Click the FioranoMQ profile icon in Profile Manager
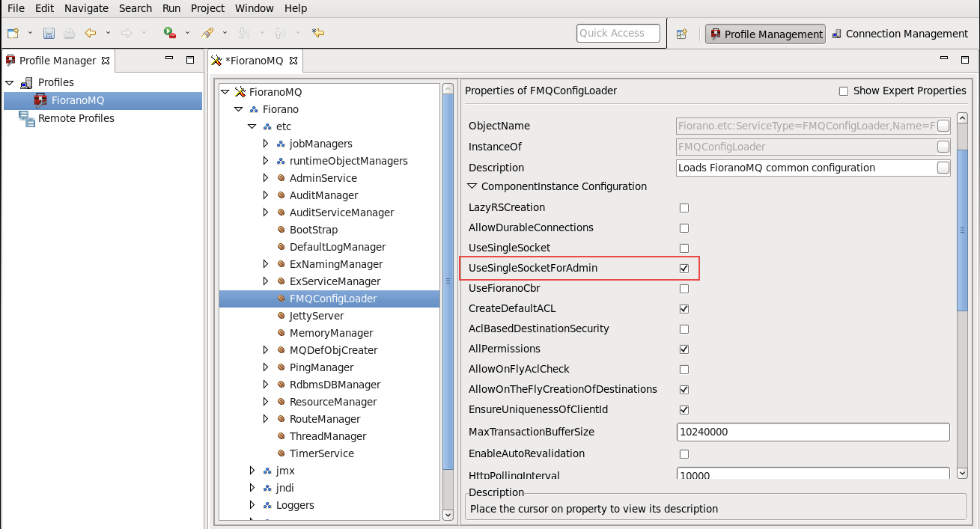The width and height of the screenshot is (980, 529). click(40, 100)
